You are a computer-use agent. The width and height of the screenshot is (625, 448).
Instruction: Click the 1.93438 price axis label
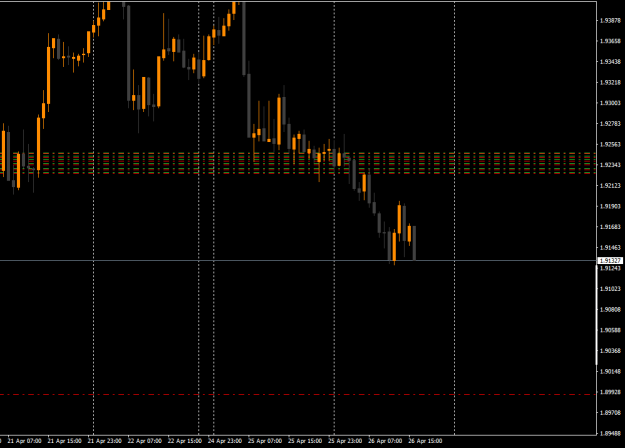pyautogui.click(x=610, y=62)
